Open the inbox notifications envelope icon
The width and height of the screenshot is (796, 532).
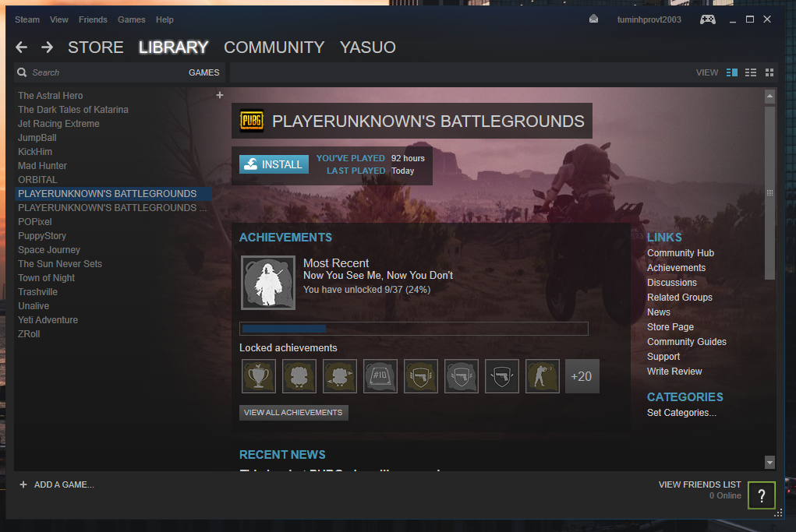click(593, 19)
